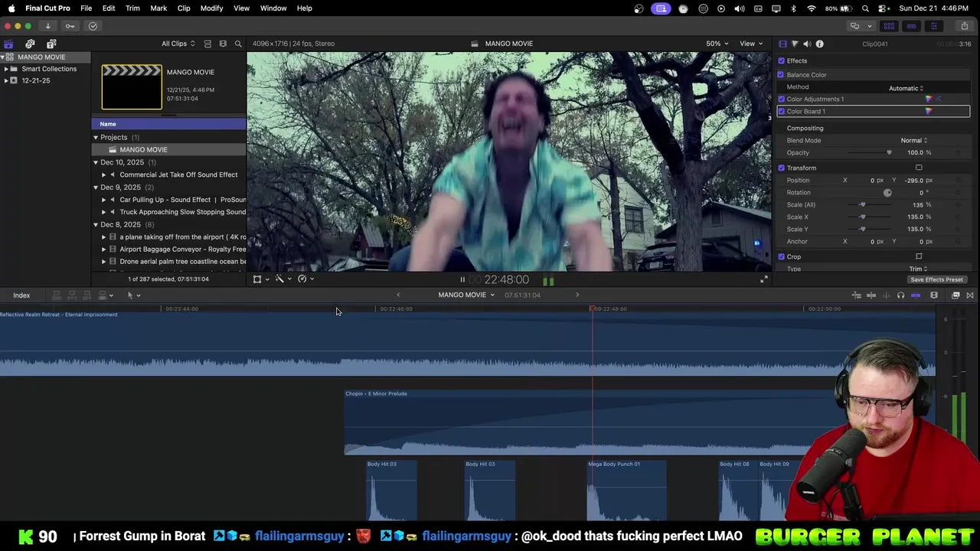Open the 50% viewer zoom dropdown
980x551 pixels.
[x=717, y=44]
